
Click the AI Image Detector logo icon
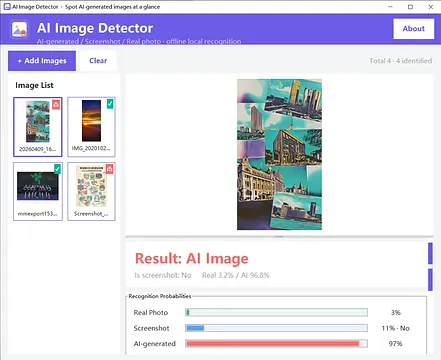point(19,30)
